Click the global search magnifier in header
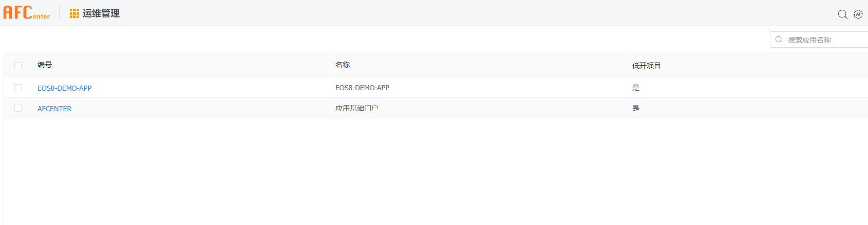 pyautogui.click(x=842, y=14)
